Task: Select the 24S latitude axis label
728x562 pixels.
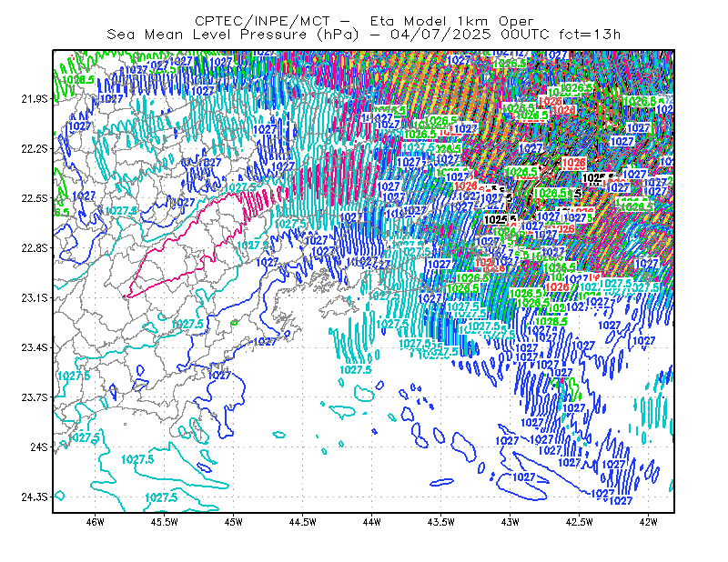Action: [x=39, y=447]
